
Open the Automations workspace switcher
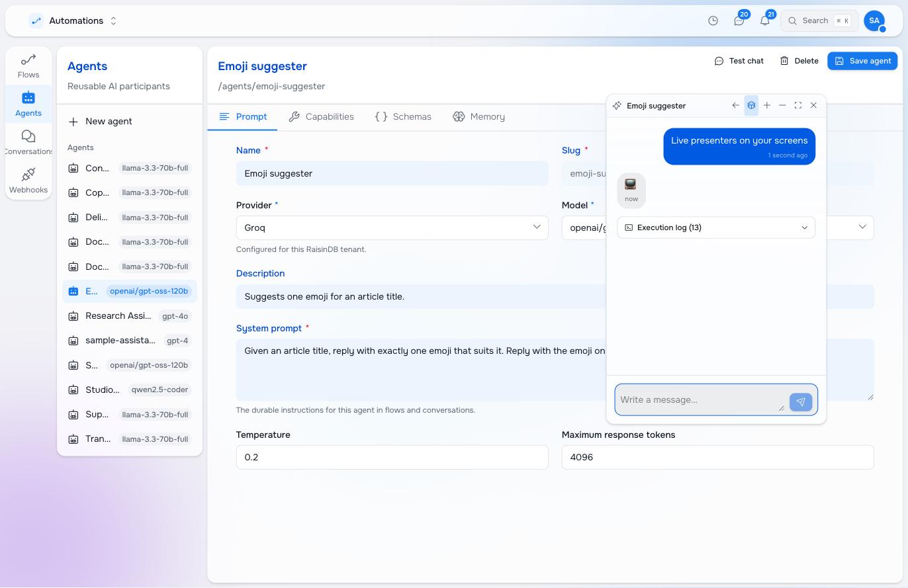tap(73, 21)
